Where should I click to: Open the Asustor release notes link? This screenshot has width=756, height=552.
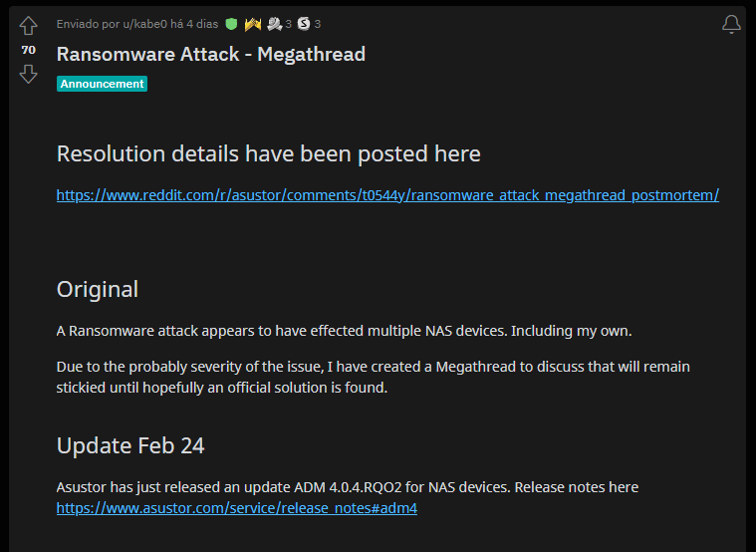(236, 508)
